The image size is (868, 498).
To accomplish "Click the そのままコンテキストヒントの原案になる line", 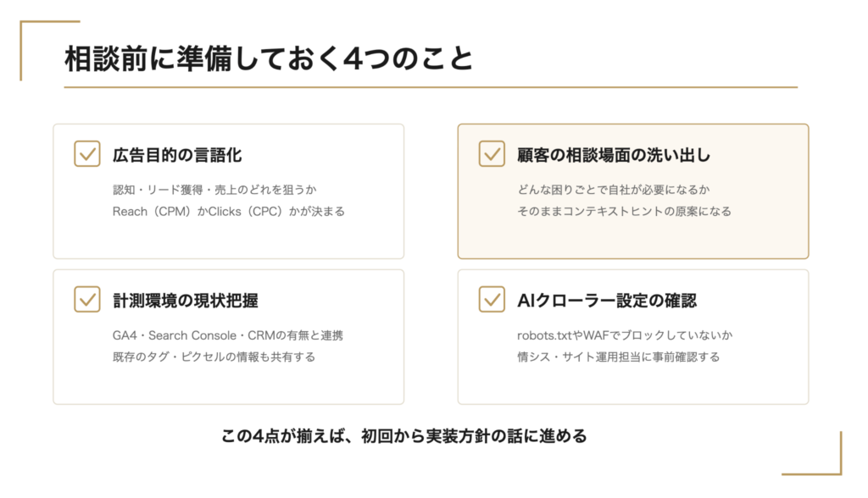I will click(x=624, y=212).
